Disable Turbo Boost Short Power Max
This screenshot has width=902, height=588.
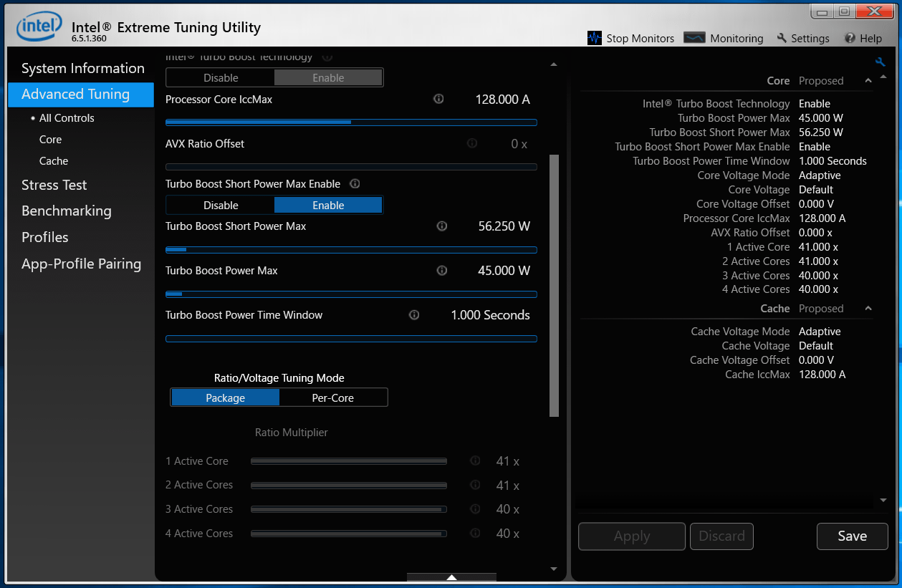[x=221, y=205]
